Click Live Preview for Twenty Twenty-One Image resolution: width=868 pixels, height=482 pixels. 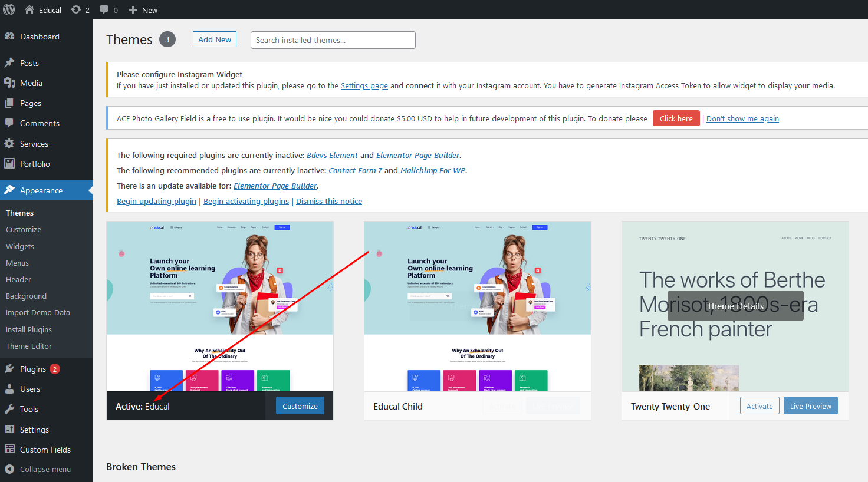(811, 405)
